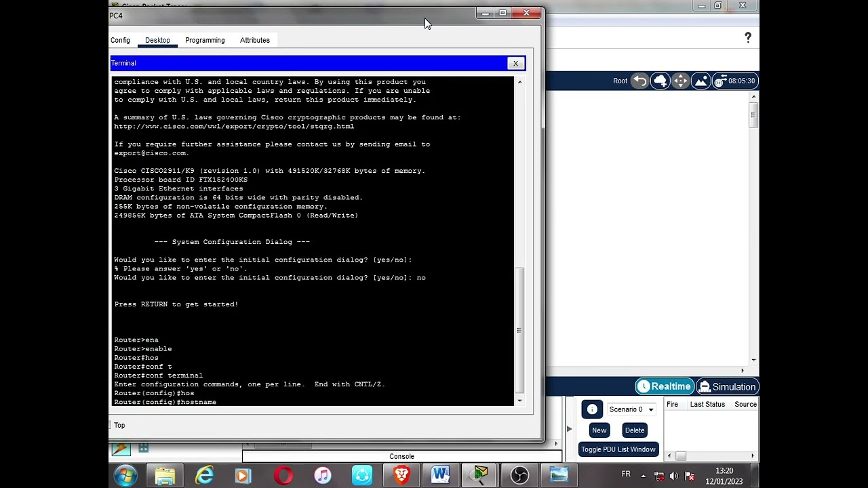Viewport: 868px width, 488px height.
Task: Click the Action Center flag tray icon
Action: (x=690, y=476)
